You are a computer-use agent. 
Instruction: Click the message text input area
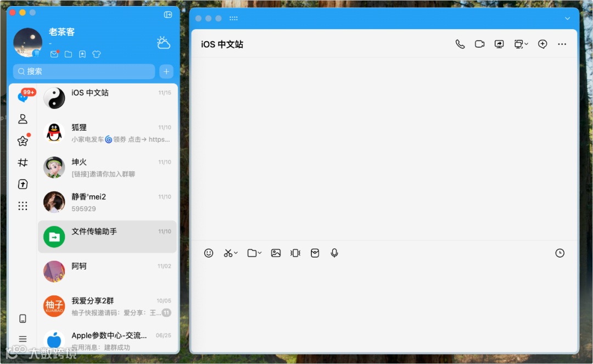coord(384,306)
